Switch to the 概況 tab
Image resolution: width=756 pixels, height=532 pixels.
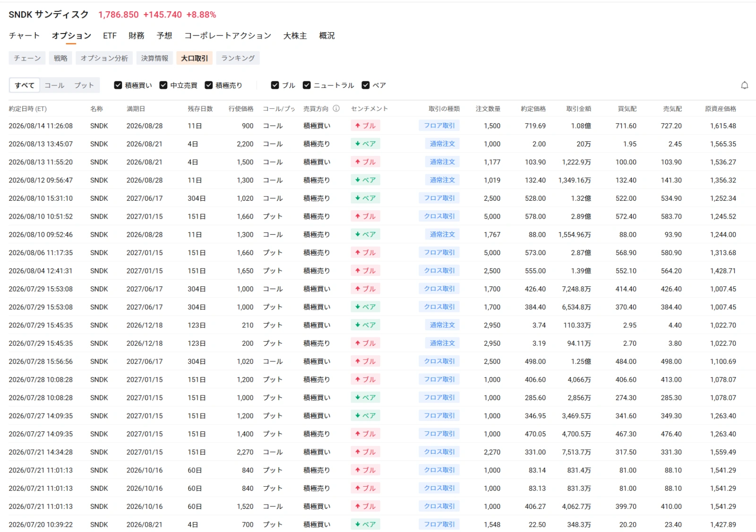point(327,35)
